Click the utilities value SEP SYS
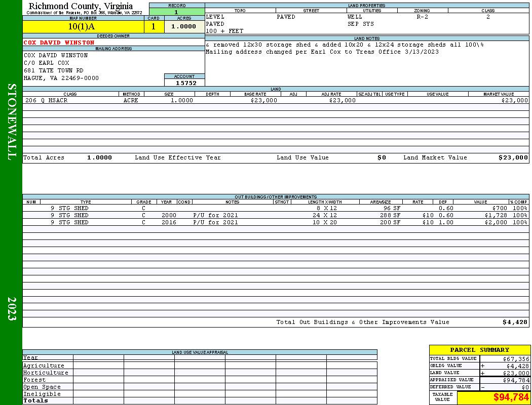The height and width of the screenshot is (405, 532). [x=361, y=24]
